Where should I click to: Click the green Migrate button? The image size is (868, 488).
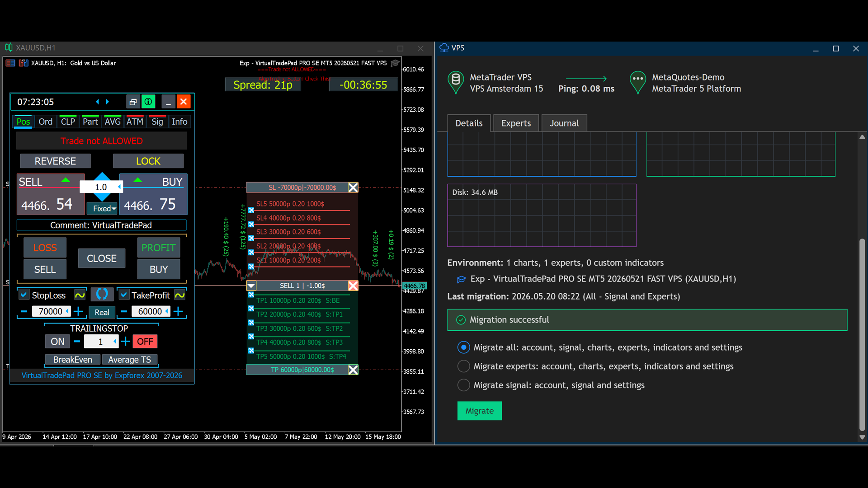coord(480,411)
